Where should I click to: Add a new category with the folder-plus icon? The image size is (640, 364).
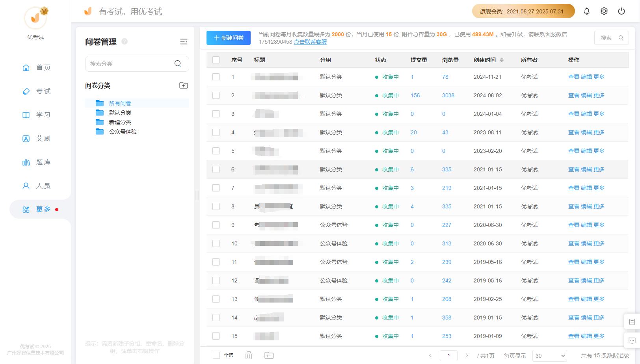click(184, 85)
